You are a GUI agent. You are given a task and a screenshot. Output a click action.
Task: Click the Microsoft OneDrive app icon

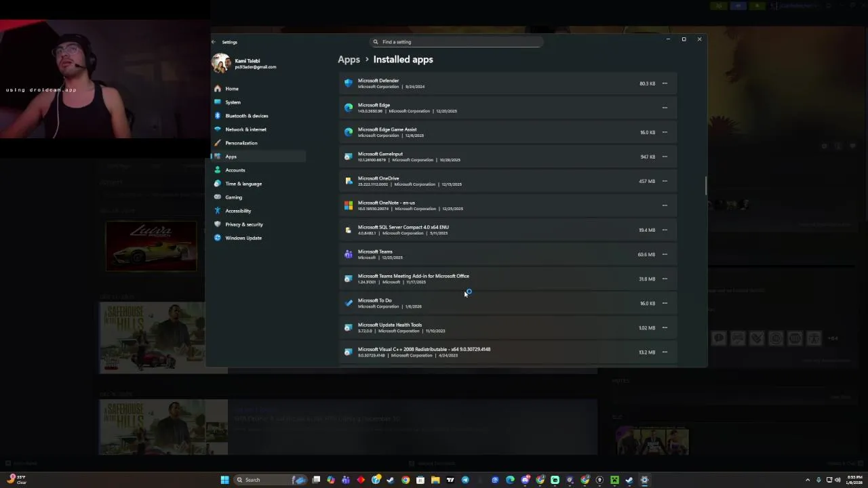tap(349, 181)
